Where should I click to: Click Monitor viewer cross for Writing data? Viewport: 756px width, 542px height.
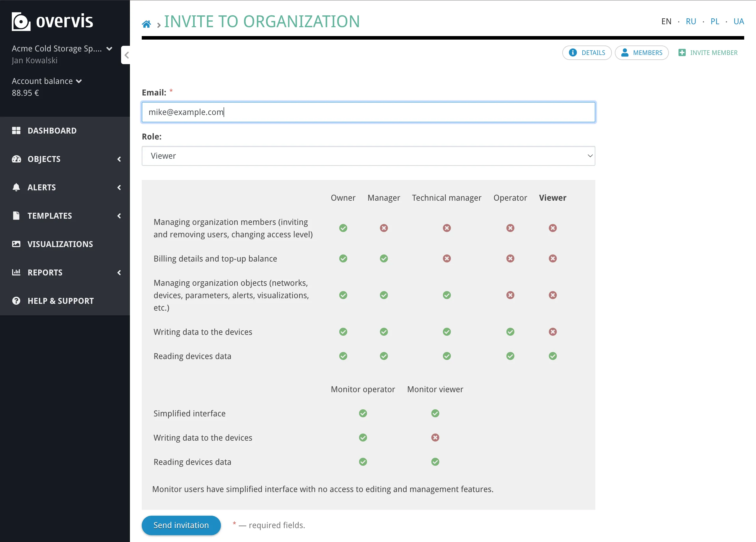tap(435, 438)
